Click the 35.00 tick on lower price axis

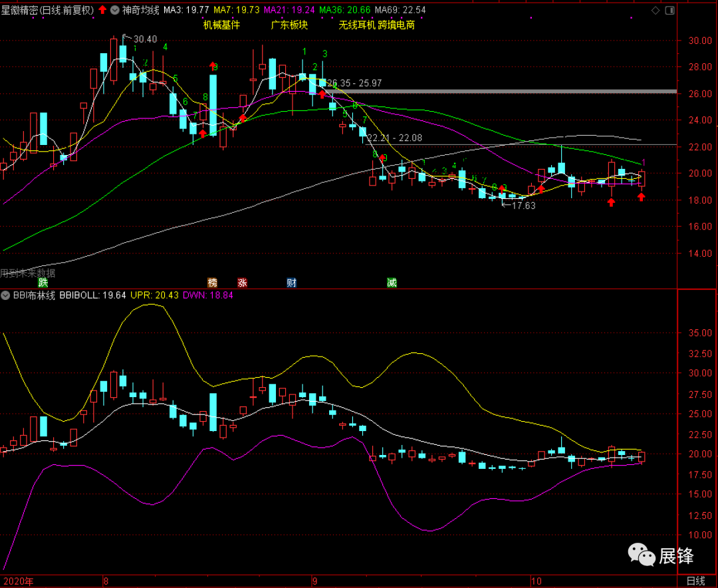[x=700, y=333]
